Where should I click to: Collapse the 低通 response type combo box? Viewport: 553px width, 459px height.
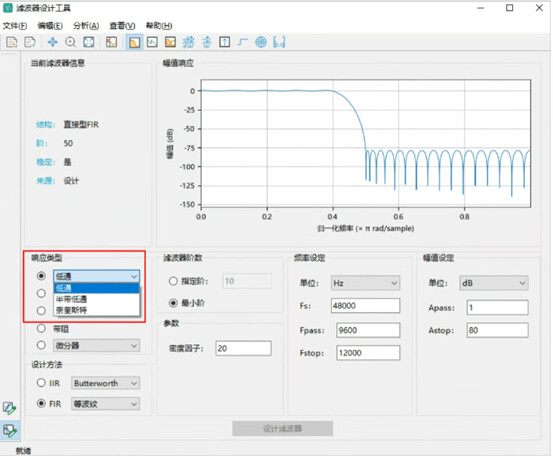point(96,277)
